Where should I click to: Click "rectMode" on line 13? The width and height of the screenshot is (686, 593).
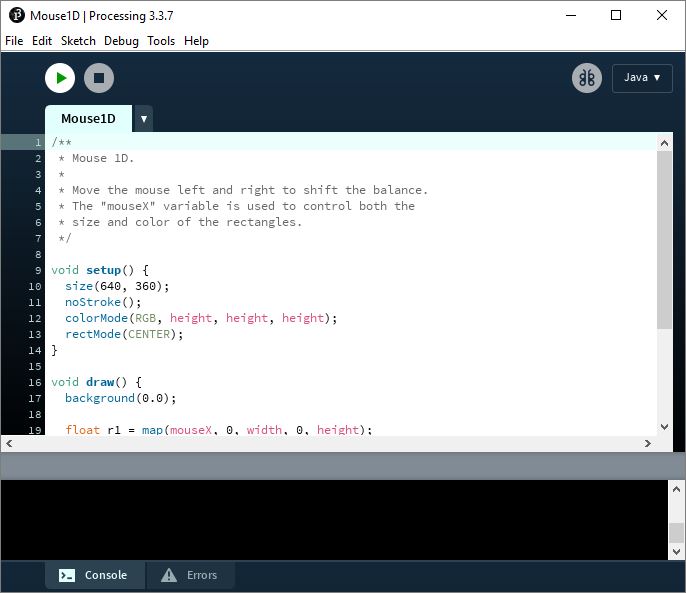click(93, 334)
